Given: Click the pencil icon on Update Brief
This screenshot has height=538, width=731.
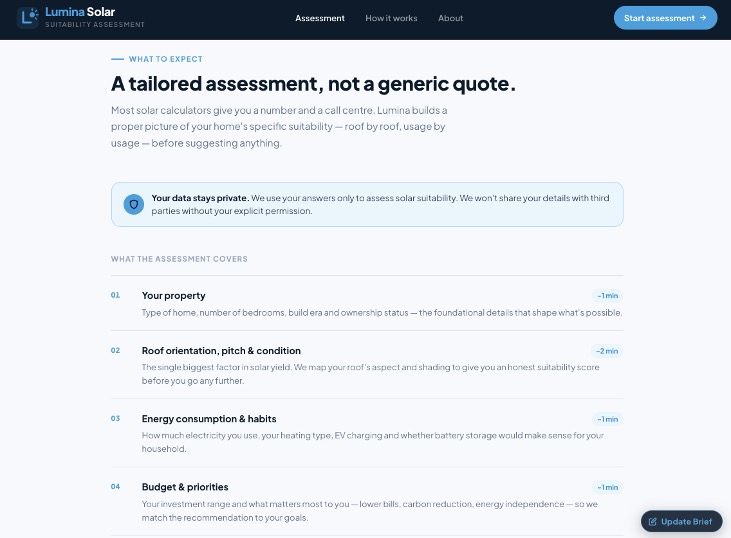Looking at the screenshot, I should coord(653,522).
